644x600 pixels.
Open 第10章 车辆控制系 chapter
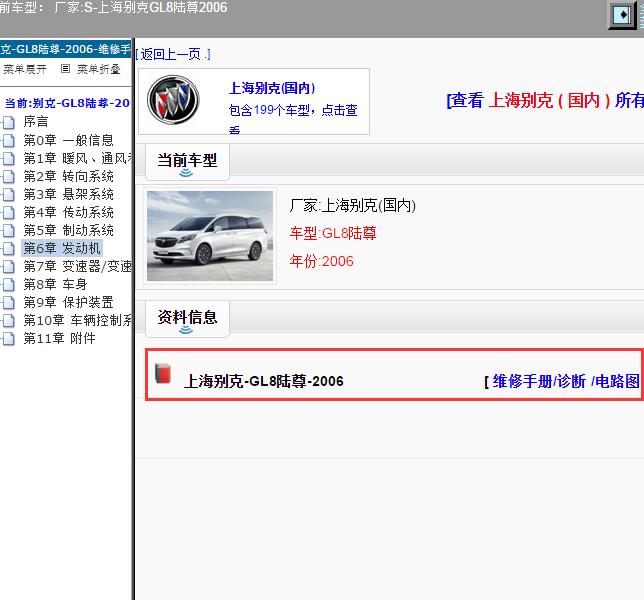(x=77, y=321)
